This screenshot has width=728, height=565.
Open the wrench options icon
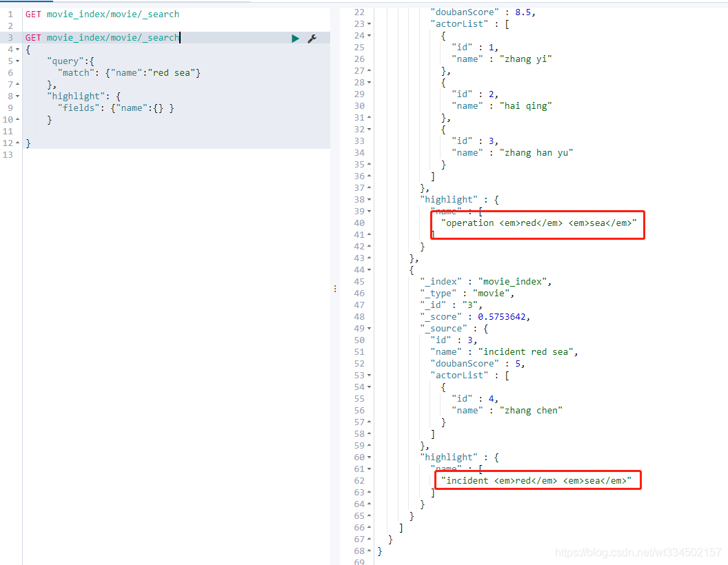(x=312, y=39)
